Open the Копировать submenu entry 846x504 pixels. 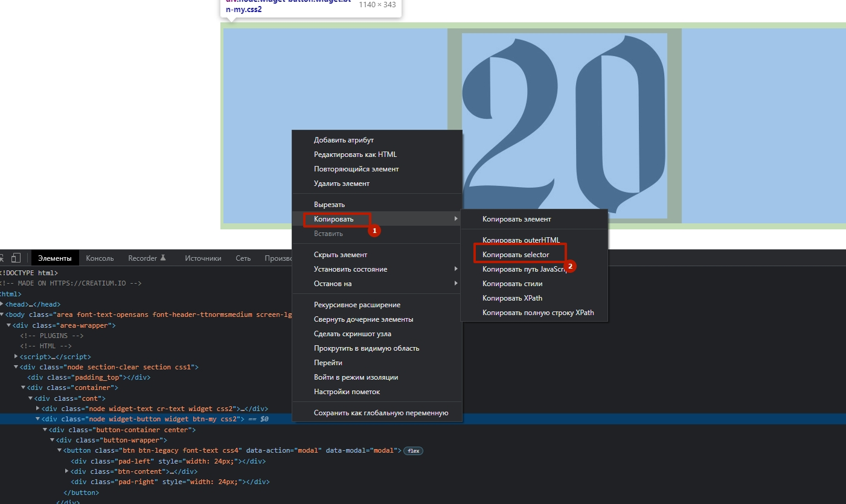377,219
